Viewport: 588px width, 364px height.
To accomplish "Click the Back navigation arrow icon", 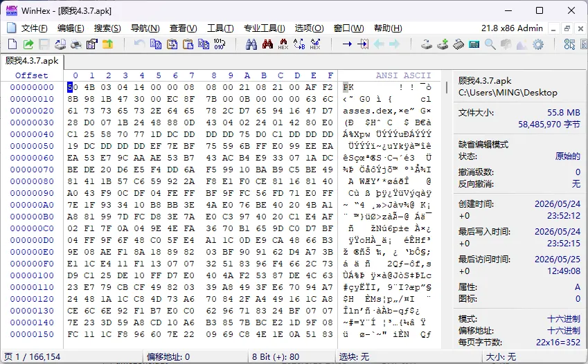I will click(379, 44).
